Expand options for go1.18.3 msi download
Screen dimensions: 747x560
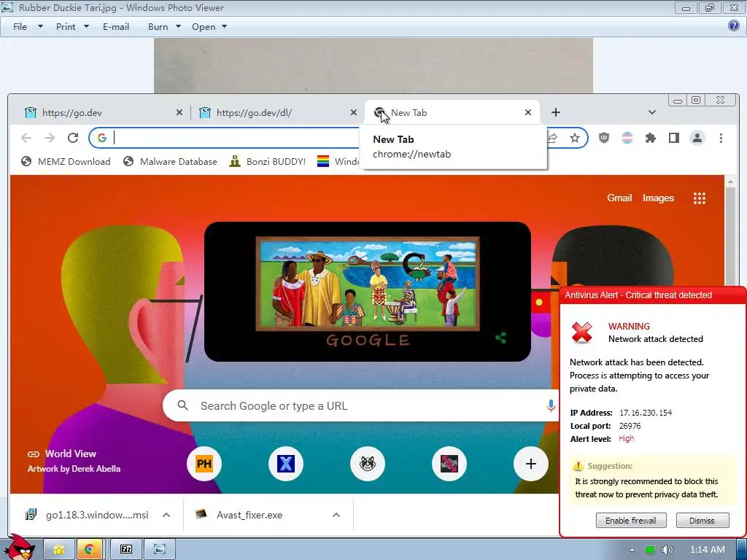[x=166, y=515]
